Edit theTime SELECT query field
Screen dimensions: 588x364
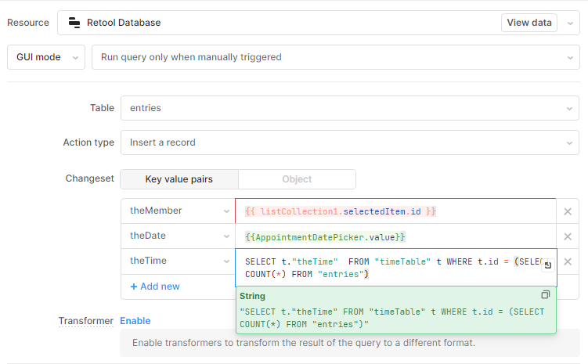(396, 268)
